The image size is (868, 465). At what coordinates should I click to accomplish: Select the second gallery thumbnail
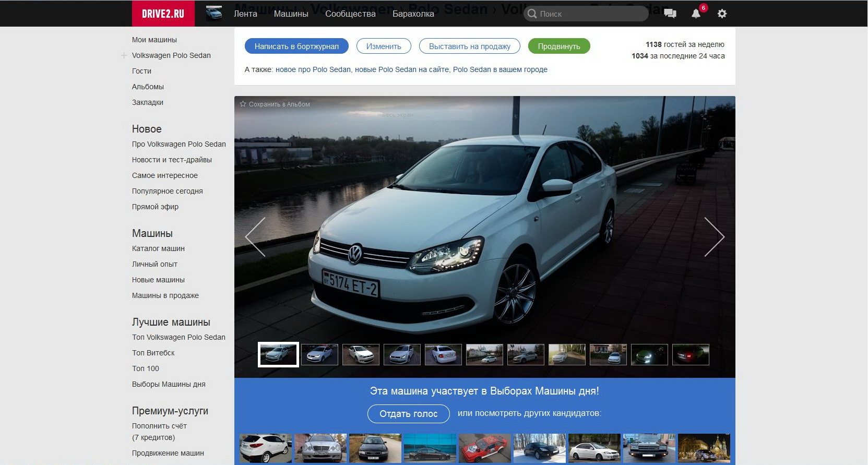319,354
